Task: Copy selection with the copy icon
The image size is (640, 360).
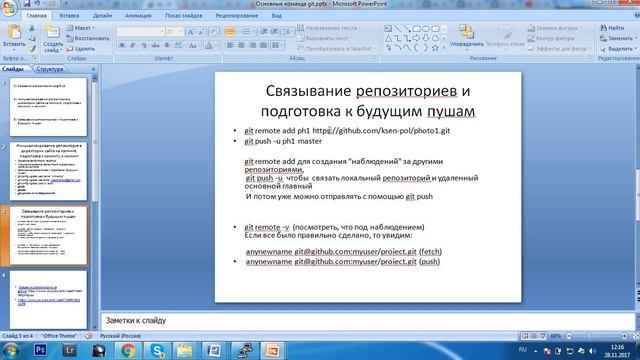Action: pos(32,39)
